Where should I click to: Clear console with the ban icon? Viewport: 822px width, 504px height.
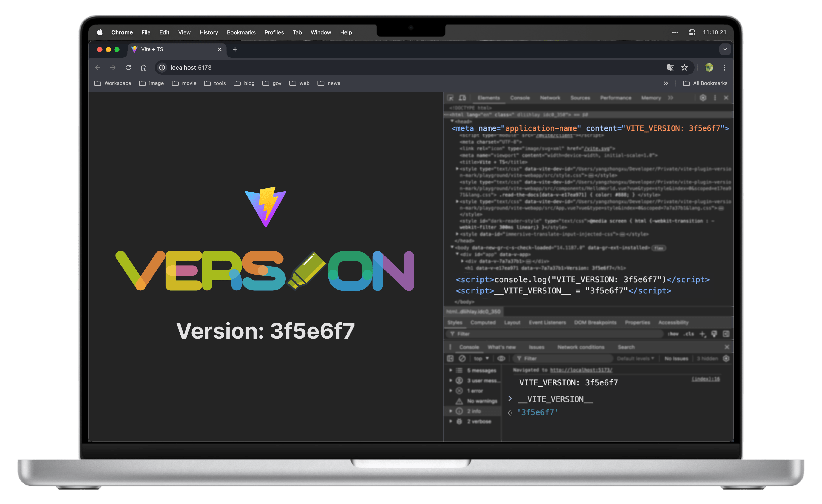[x=462, y=358]
